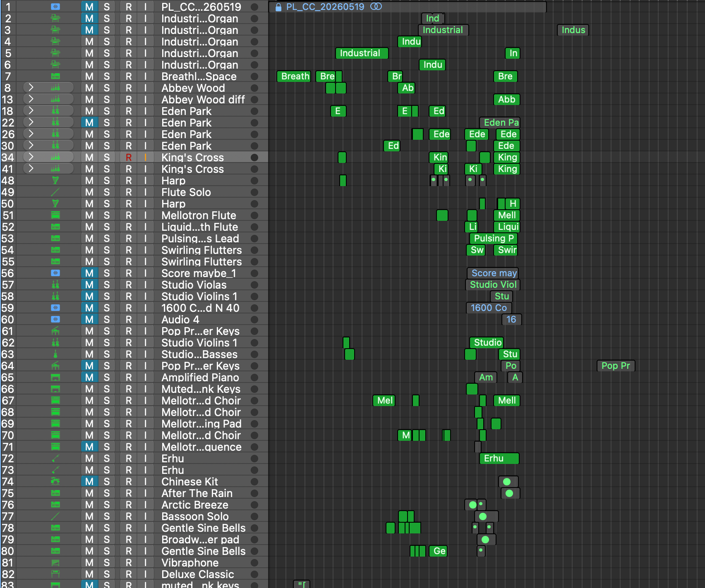Viewport: 705px width, 588px height.
Task: Click the Erhu instrument icon on track 72
Action: coord(55,459)
